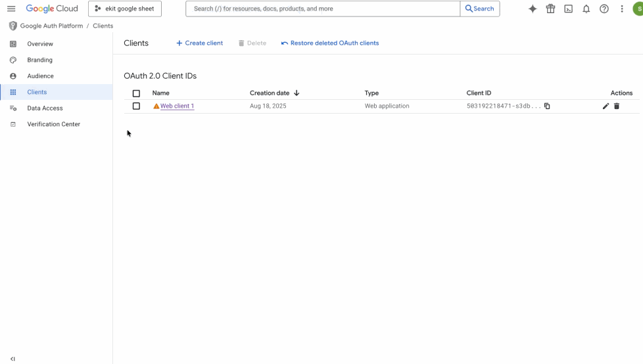Image resolution: width=643 pixels, height=364 pixels.
Task: Go to Audience page
Action: click(40, 76)
